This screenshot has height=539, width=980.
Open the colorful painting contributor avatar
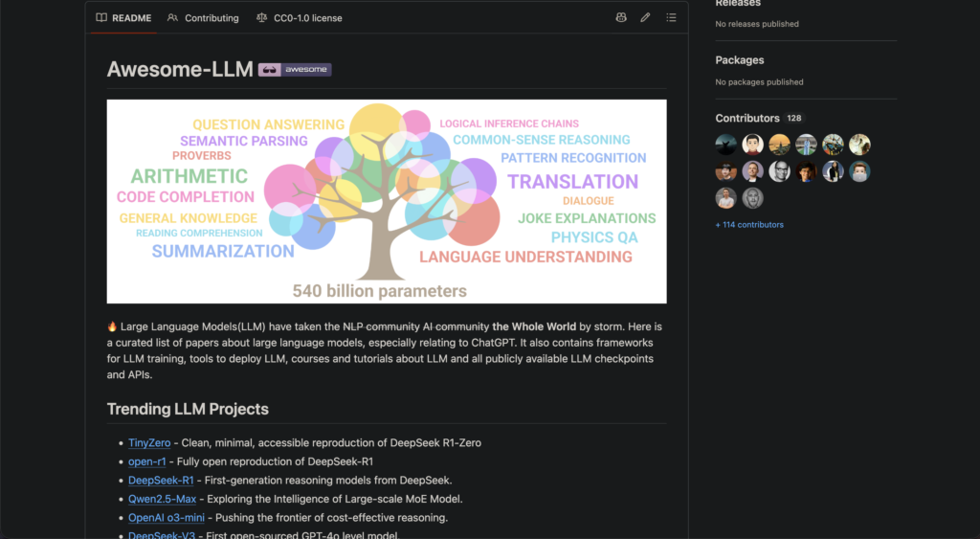pyautogui.click(x=834, y=145)
